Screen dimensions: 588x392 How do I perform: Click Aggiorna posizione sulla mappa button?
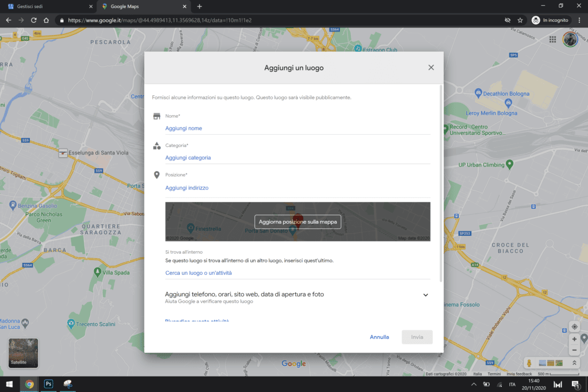[297, 222]
